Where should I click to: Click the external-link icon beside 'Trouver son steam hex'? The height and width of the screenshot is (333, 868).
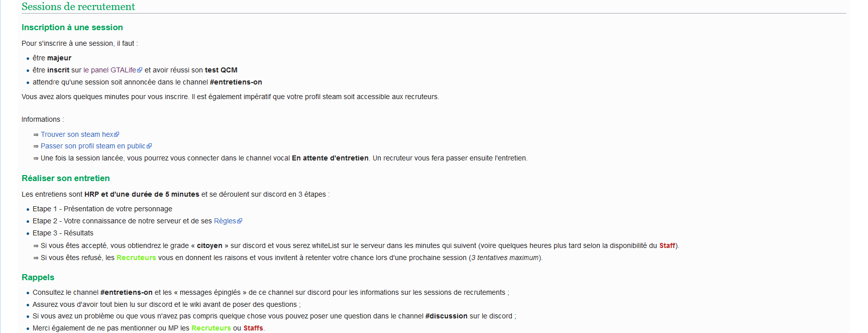point(117,135)
